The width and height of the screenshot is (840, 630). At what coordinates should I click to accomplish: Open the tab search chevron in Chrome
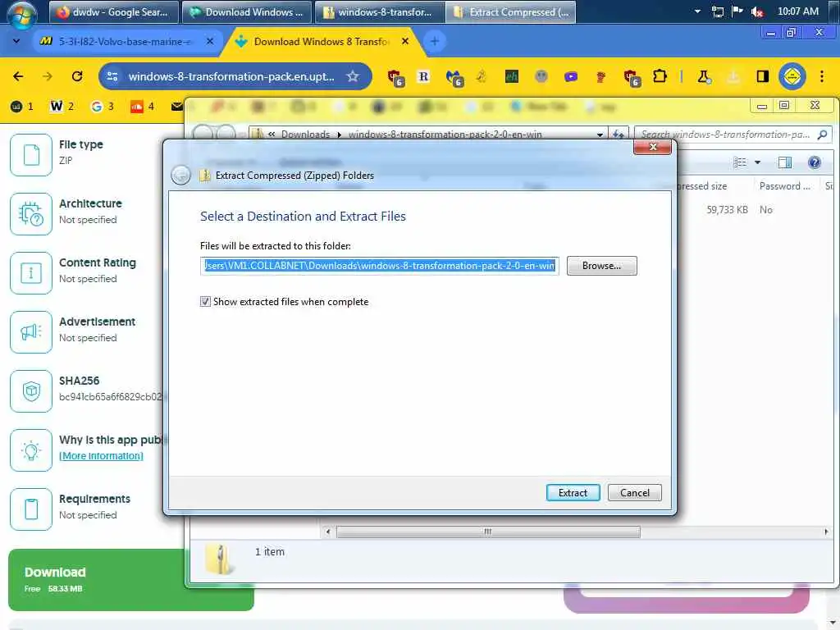click(16, 41)
